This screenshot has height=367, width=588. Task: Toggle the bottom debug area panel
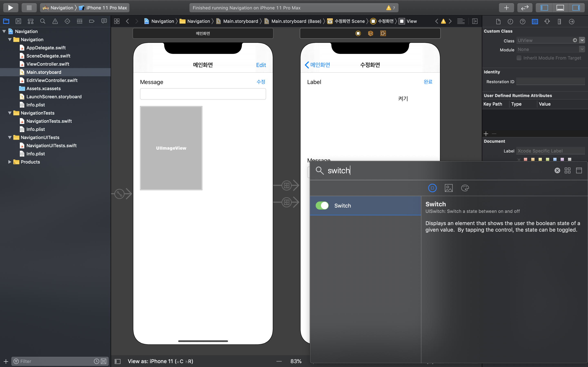pos(560,8)
